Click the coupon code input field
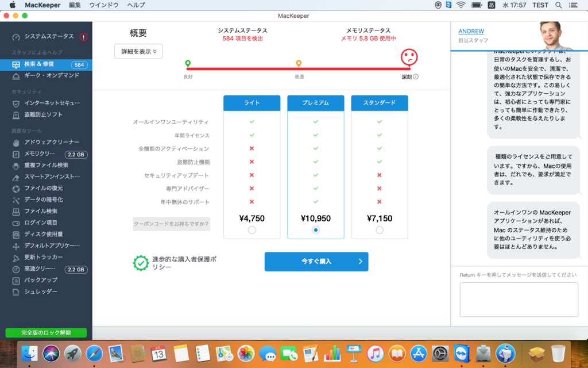 tap(171, 224)
